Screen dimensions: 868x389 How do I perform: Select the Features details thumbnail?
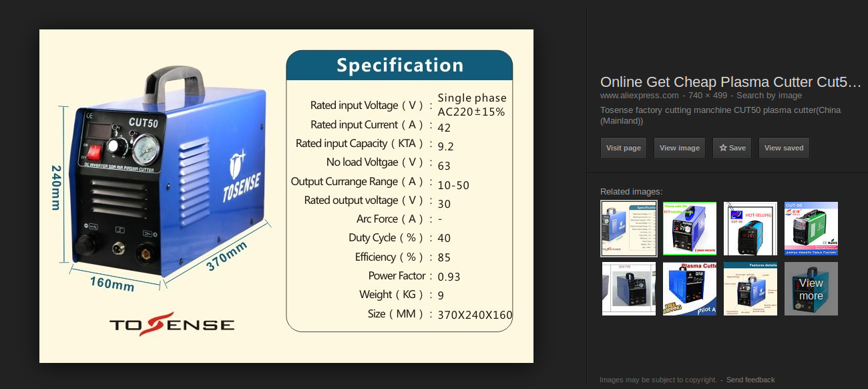point(750,289)
